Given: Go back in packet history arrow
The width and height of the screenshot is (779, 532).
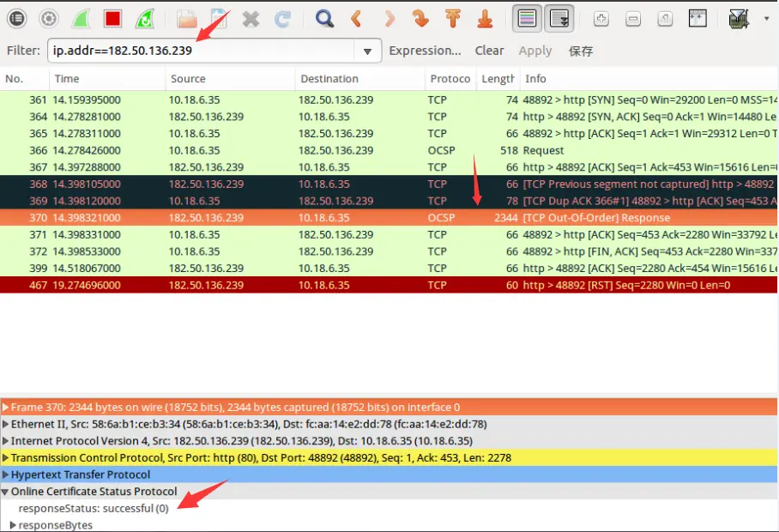Looking at the screenshot, I should coord(356,19).
